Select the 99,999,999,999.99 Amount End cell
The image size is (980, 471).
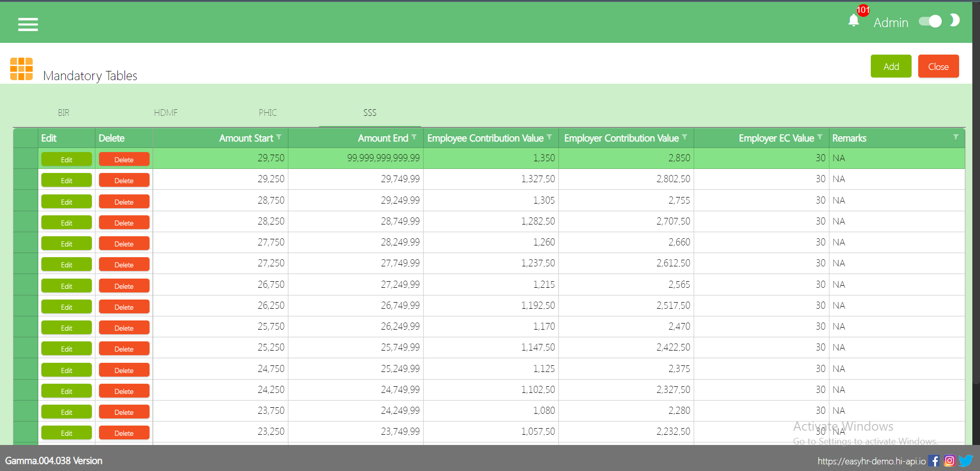point(356,158)
